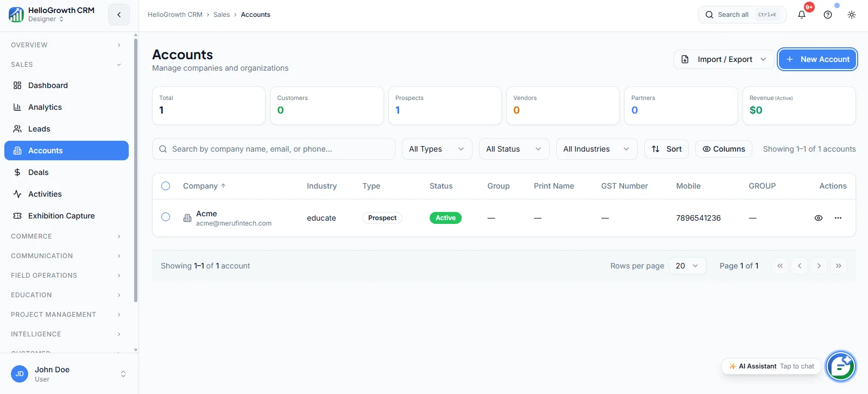Click the Import / Export file icon

click(685, 59)
